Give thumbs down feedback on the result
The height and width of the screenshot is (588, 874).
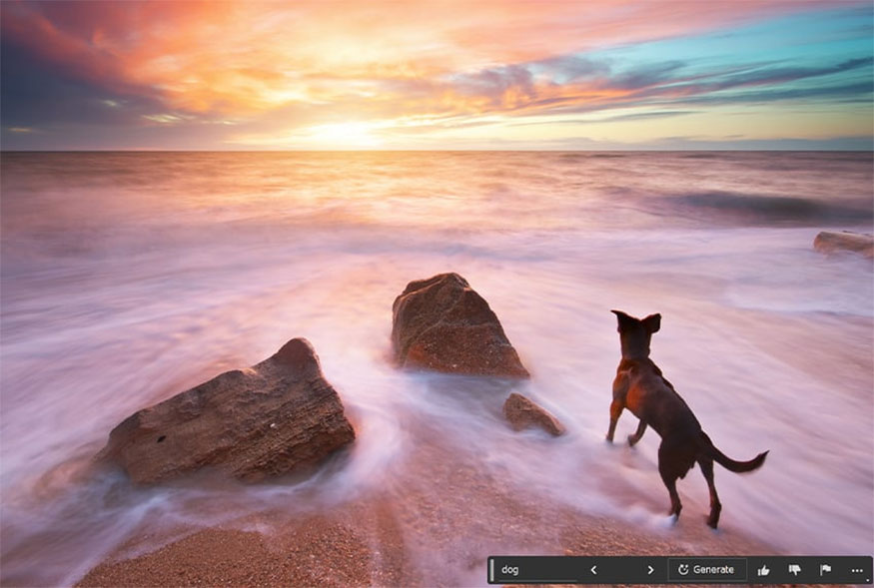(x=795, y=570)
